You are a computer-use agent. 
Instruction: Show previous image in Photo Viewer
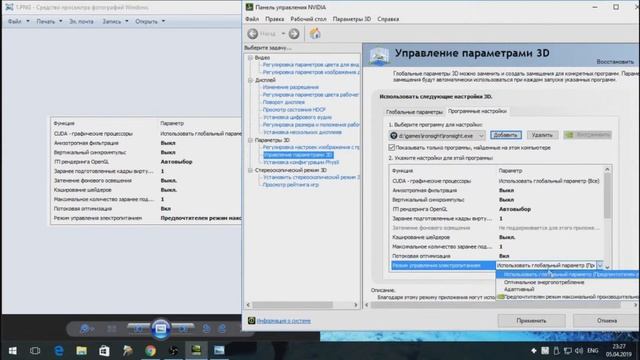[138, 329]
